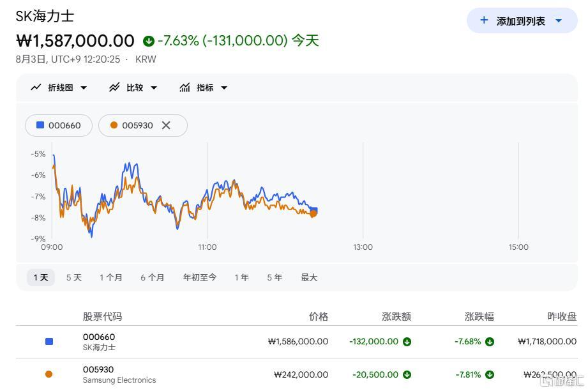Screen dimensions: 588x391
Task: Click the KRW currency label
Action: [x=146, y=59]
